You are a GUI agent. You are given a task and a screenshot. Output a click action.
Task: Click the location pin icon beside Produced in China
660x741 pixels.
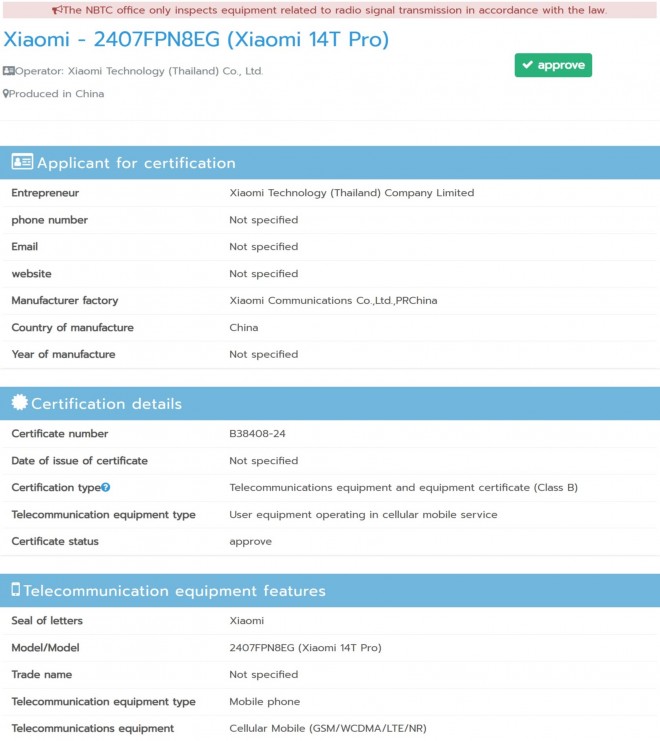click(6, 94)
